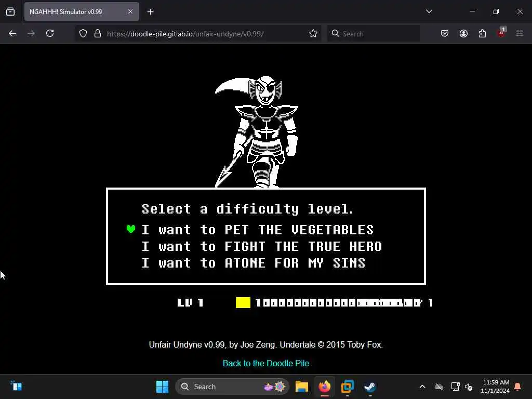Close the NGAHHH! Simulator tab
This screenshot has width=532, height=399.
[130, 12]
